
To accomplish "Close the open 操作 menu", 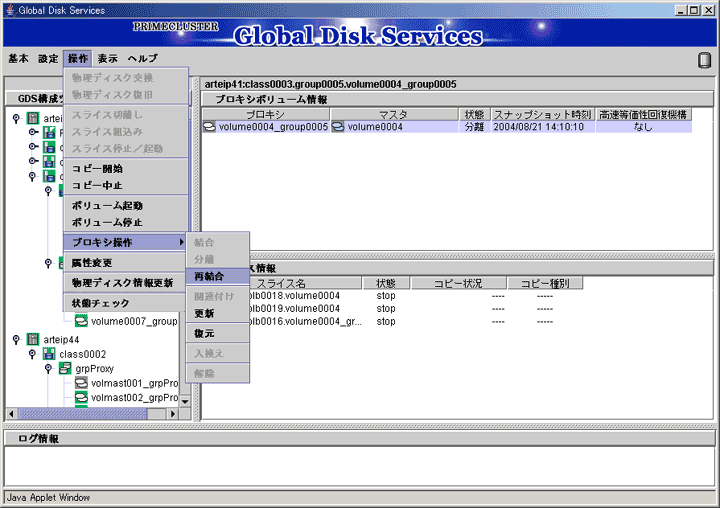I will [x=78, y=58].
